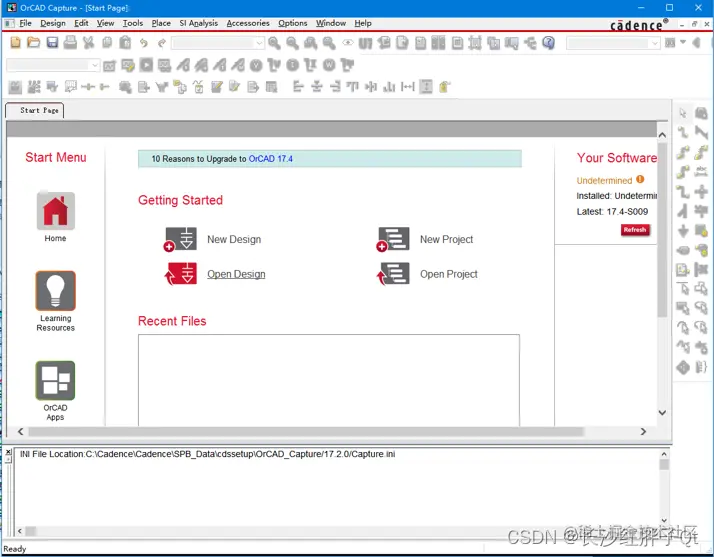Screen dimensions: 714x557
Task: Click the blue Help question mark icon
Action: [549, 43]
